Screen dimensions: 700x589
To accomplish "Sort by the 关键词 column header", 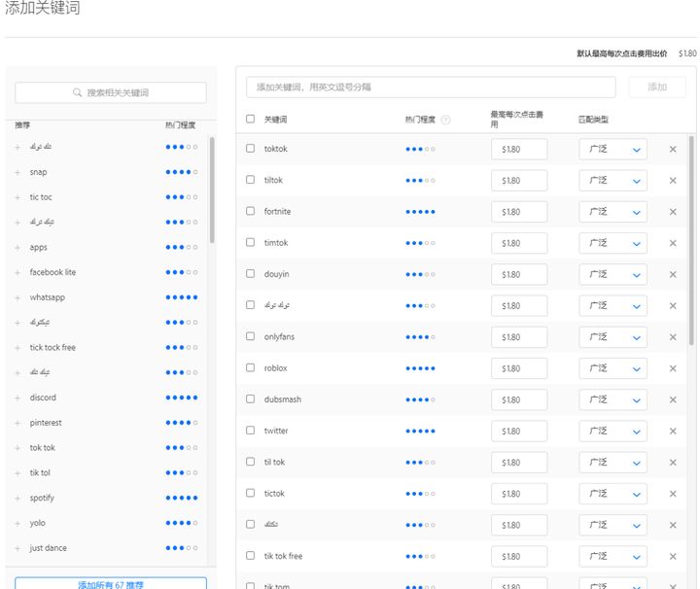I will pyautogui.click(x=275, y=120).
